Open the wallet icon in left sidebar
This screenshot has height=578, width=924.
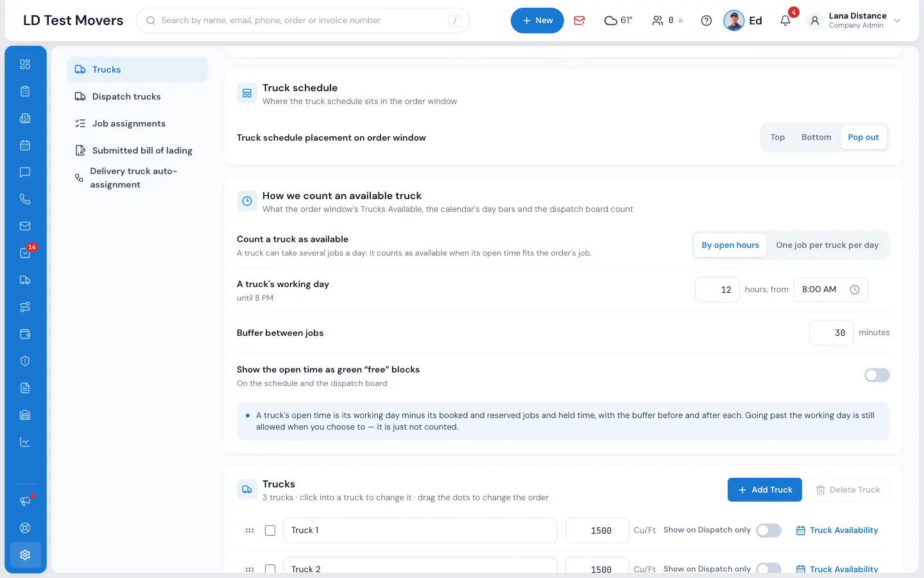[x=25, y=334]
